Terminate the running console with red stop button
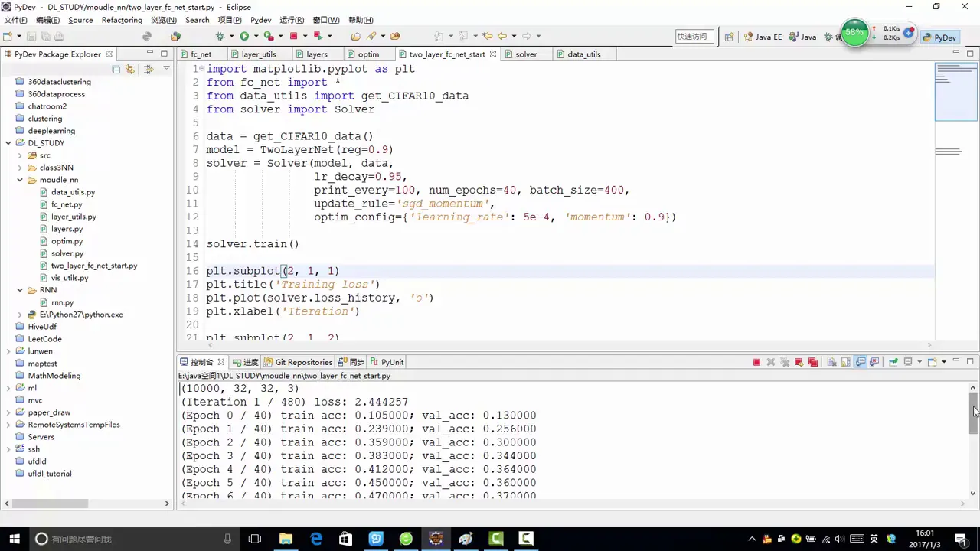Image resolution: width=980 pixels, height=551 pixels. point(756,362)
